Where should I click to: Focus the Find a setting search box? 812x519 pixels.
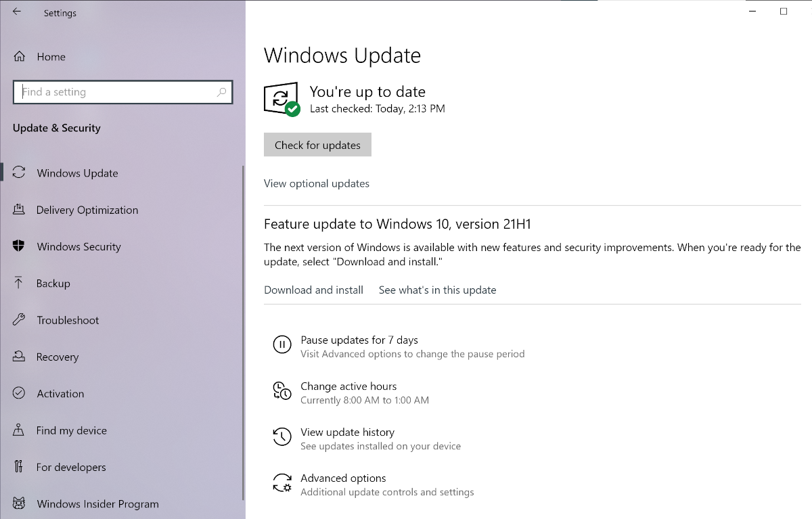(115, 92)
